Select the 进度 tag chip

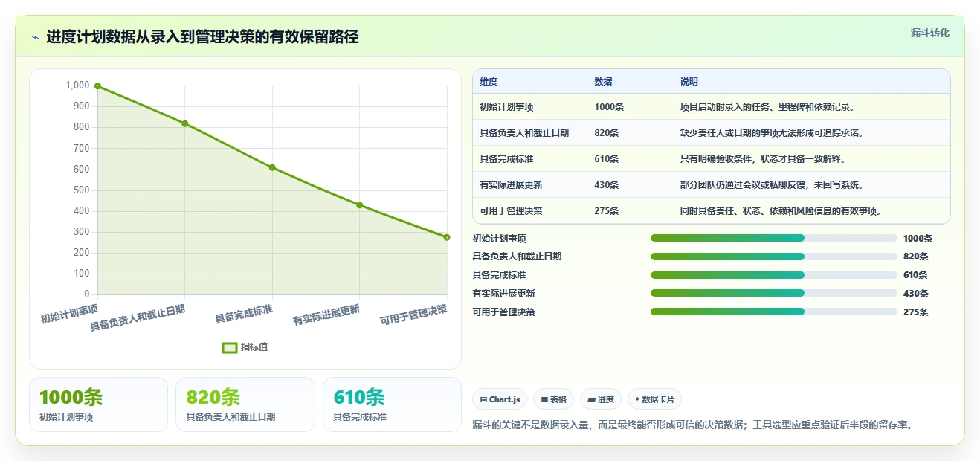(601, 399)
